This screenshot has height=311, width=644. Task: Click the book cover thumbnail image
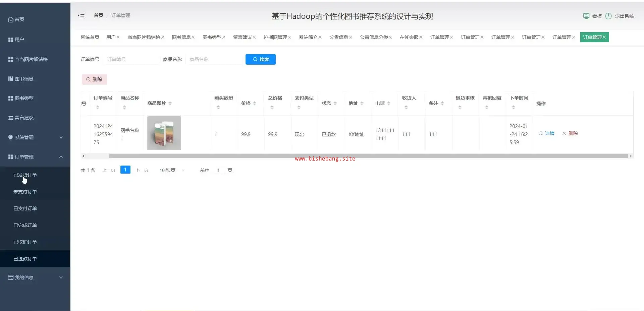[164, 133]
